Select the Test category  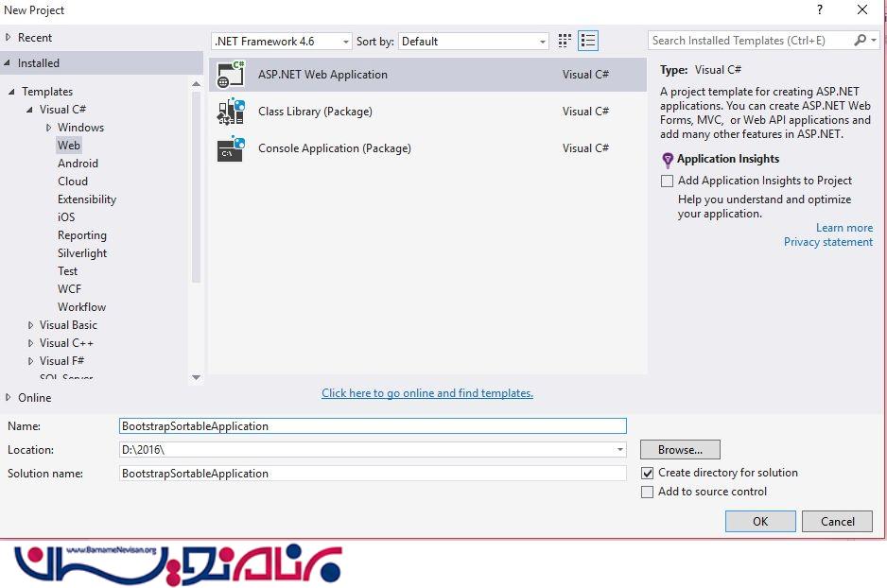click(67, 271)
